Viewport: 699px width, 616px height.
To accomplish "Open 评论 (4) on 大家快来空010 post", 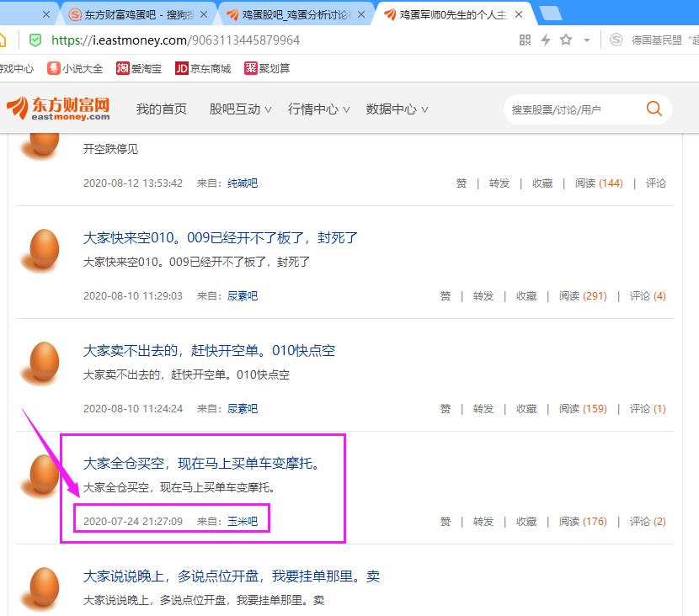I will point(648,295).
